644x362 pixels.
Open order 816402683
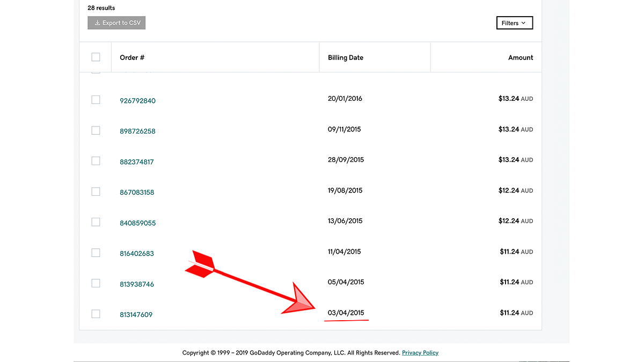coord(137,253)
